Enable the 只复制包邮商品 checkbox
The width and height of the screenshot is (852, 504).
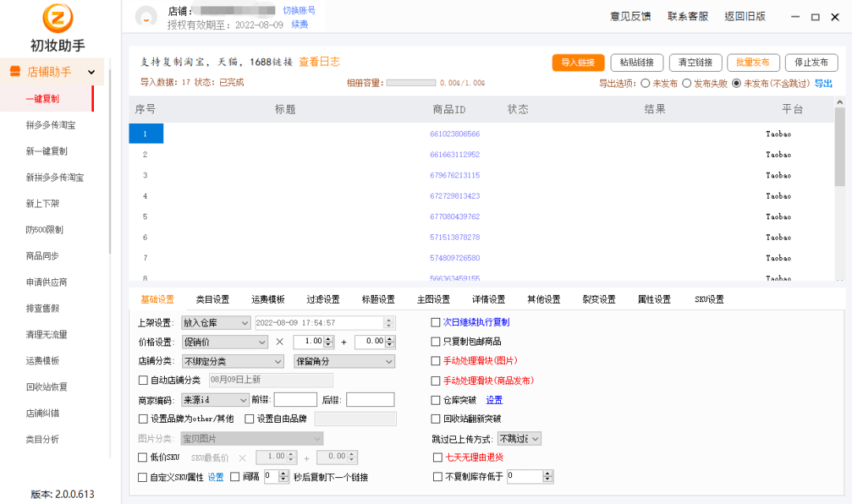pyautogui.click(x=435, y=342)
